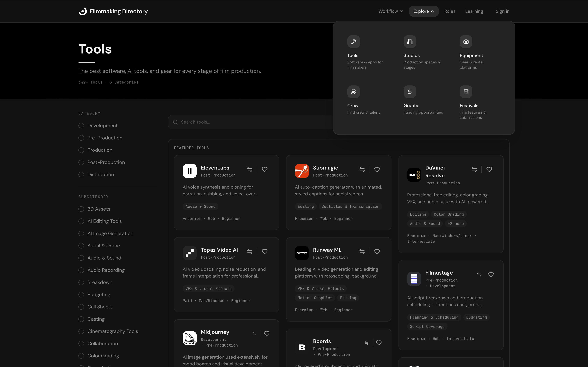This screenshot has height=367, width=588.
Task: Click the Sign in link
Action: point(502,11)
